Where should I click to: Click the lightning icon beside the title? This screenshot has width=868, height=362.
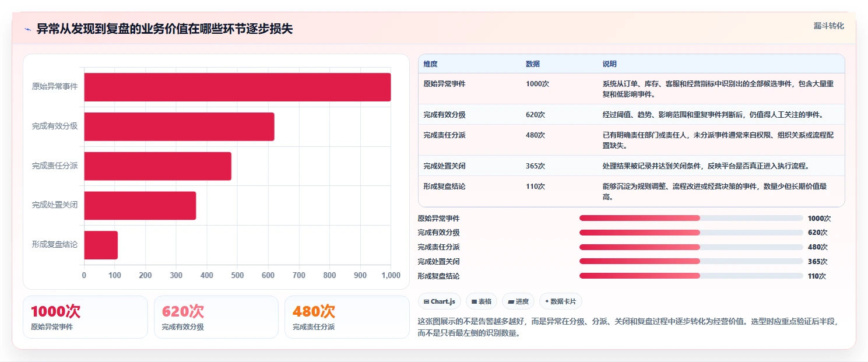pyautogui.click(x=28, y=29)
